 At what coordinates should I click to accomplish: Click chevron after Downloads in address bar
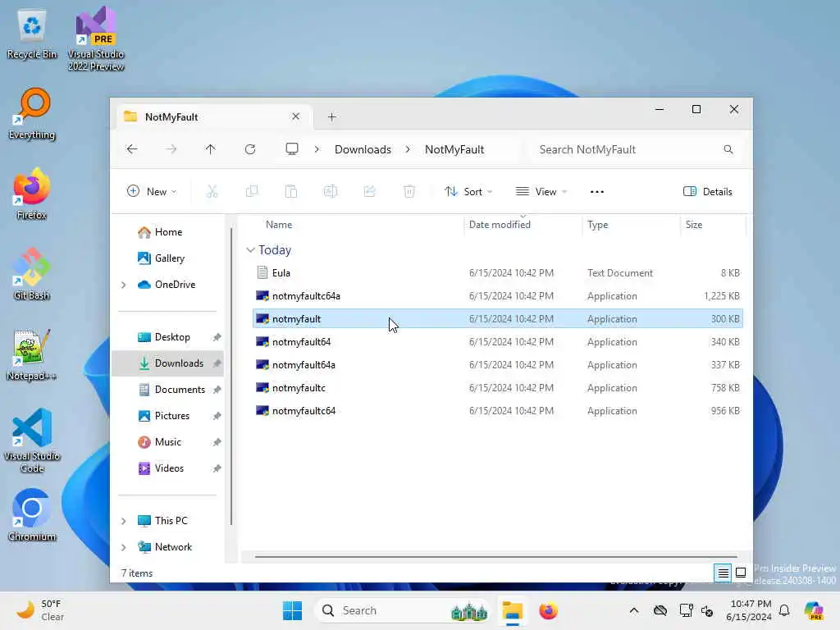point(408,149)
